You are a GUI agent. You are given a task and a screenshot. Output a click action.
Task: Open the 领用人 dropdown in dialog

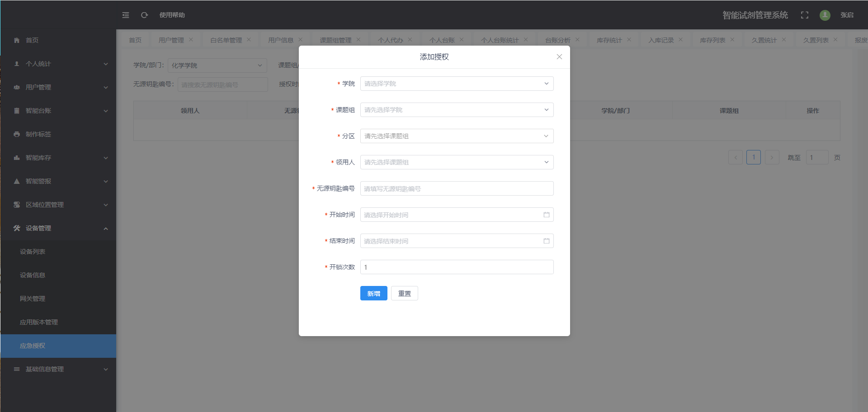tap(457, 162)
